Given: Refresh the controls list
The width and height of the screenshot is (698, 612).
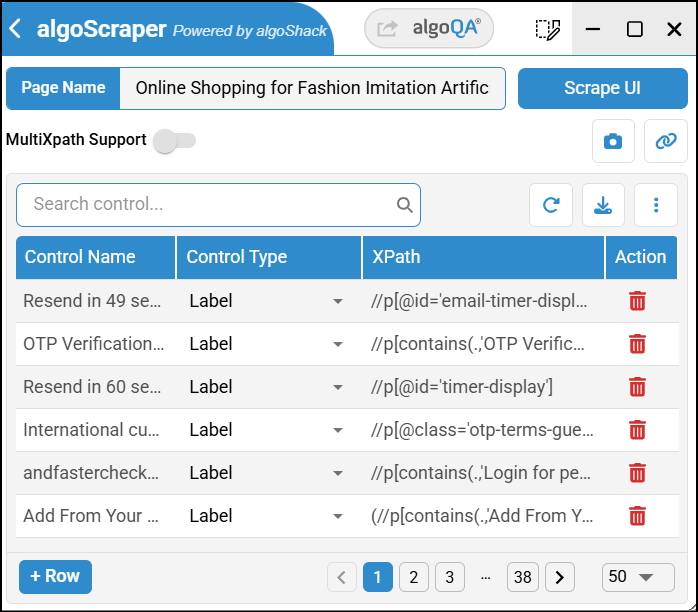Looking at the screenshot, I should tap(551, 205).
